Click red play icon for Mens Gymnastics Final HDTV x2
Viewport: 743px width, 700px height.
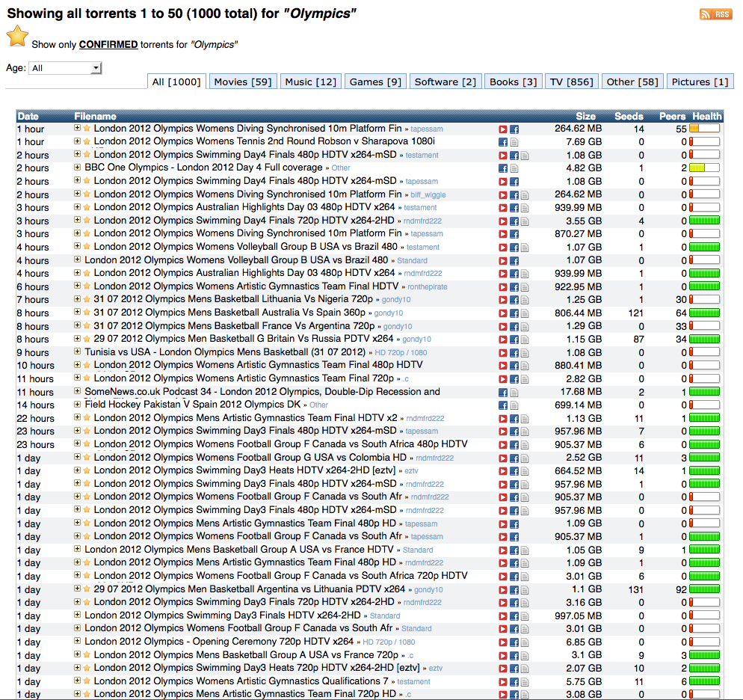coord(503,419)
